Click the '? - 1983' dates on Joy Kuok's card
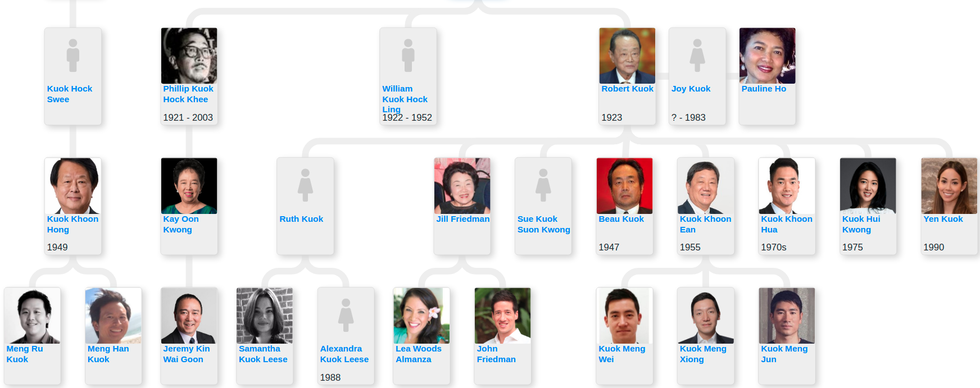Image resolution: width=980 pixels, height=388 pixels. coord(688,117)
